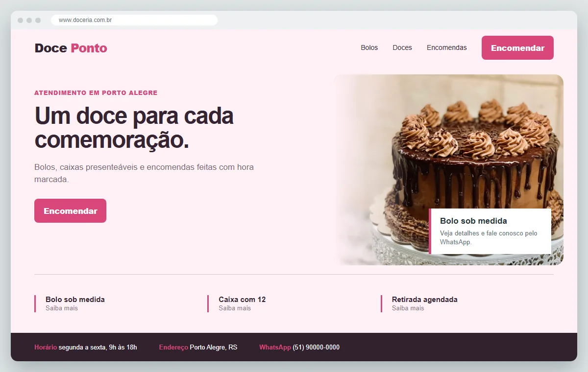Image resolution: width=588 pixels, height=372 pixels.
Task: Click the Encomendar button in the header
Action: click(x=517, y=48)
